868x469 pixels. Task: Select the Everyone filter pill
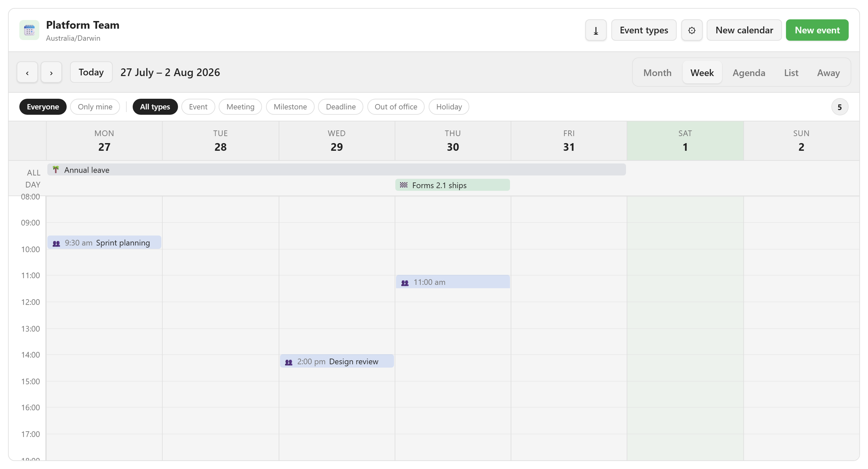tap(43, 106)
